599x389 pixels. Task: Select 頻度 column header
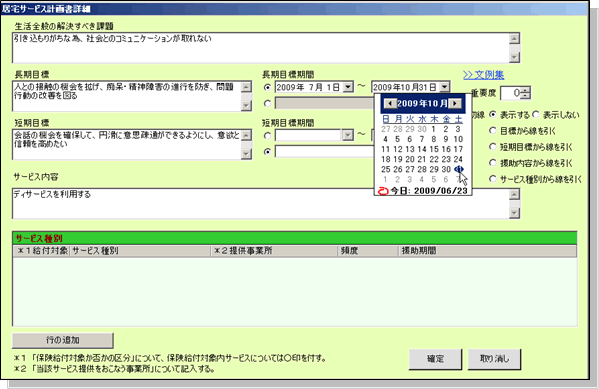[x=368, y=251]
